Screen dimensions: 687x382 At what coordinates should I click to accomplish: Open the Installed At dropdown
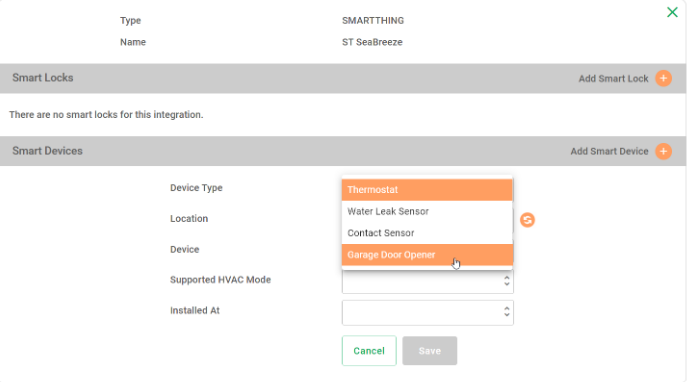coord(428,313)
